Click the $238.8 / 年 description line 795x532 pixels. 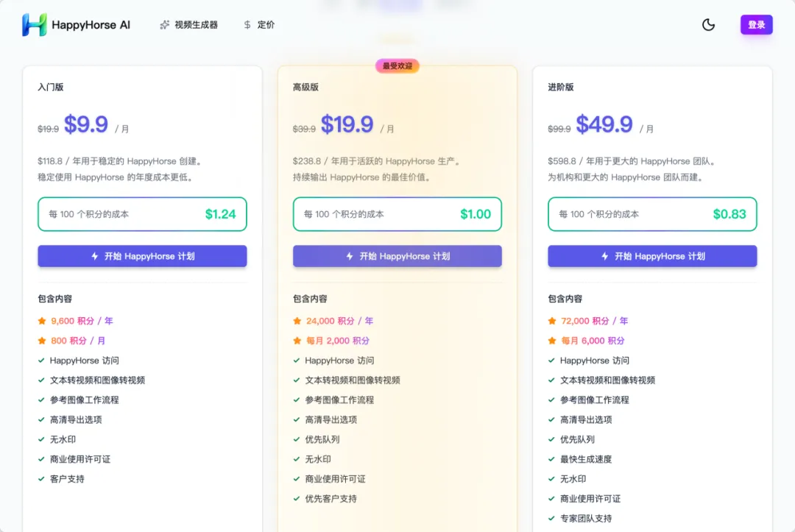[378, 161]
